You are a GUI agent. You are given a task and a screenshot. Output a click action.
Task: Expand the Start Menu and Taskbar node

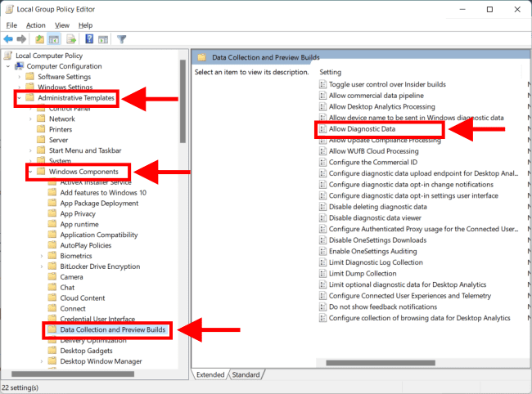[x=30, y=150]
